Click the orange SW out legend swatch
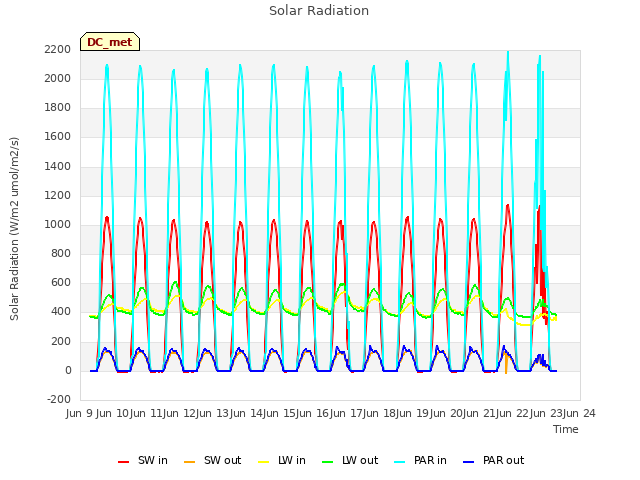Viewport: 640px width, 480px height. pos(189,462)
